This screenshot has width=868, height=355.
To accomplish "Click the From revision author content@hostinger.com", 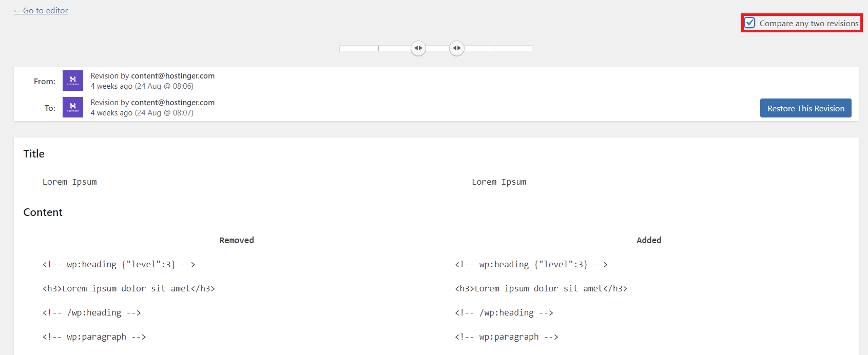I will point(173,76).
